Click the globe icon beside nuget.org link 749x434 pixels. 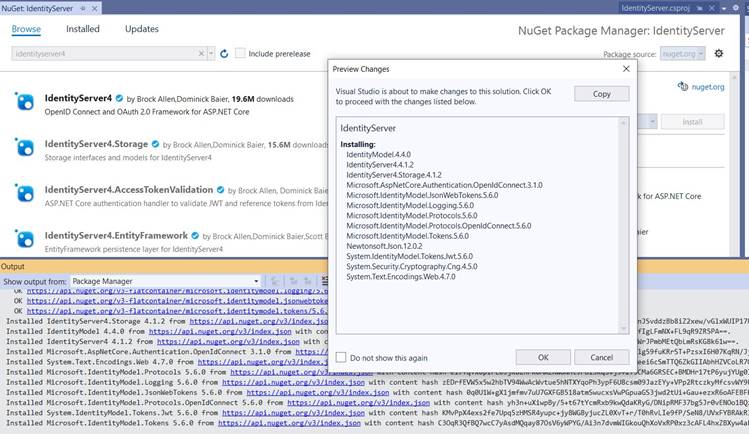[x=683, y=86]
